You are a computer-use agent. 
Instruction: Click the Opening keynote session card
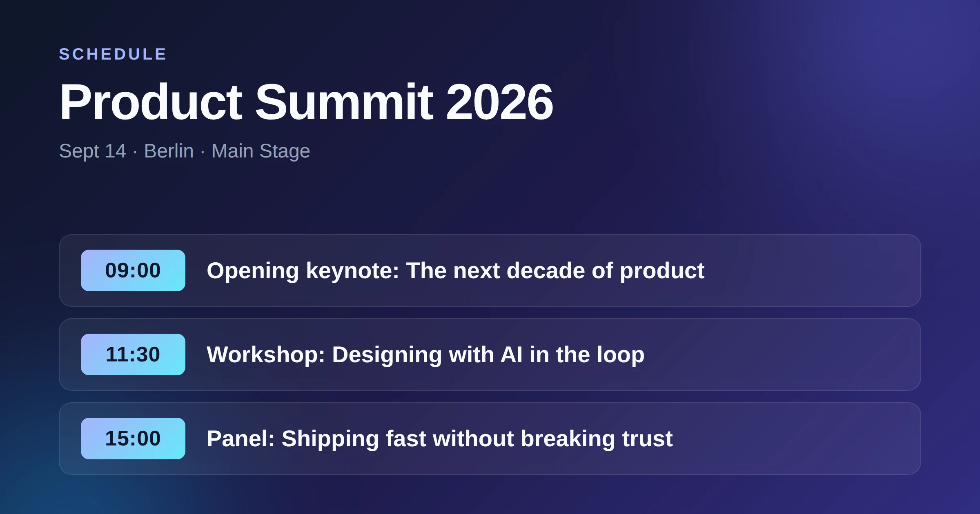490,270
